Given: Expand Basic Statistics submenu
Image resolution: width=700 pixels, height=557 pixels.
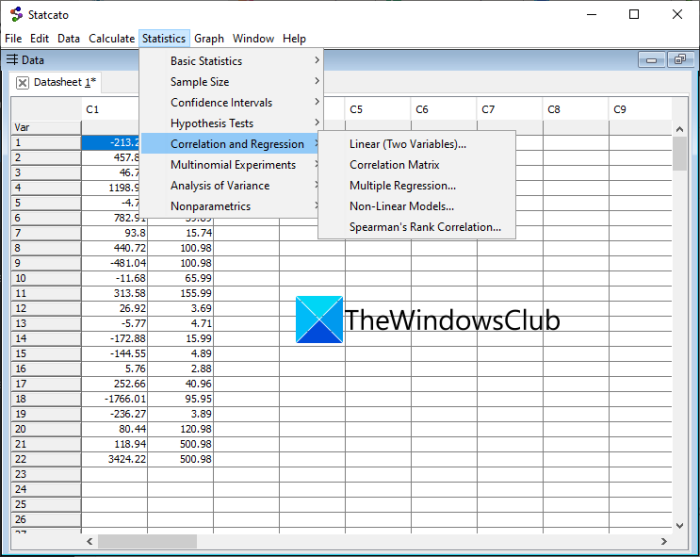Looking at the screenshot, I should click(230, 61).
